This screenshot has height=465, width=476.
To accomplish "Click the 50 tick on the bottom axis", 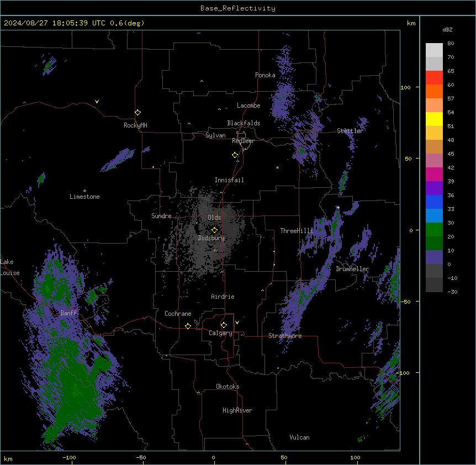I will 284,457.
